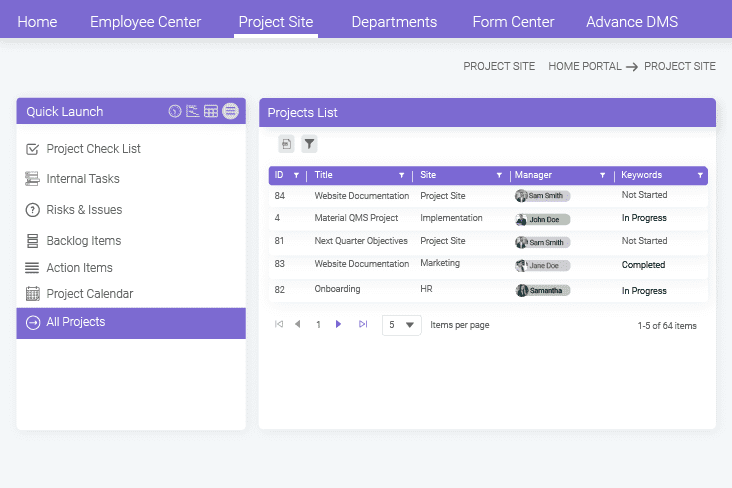Go to the previous page of projects
This screenshot has width=732, height=488.
point(297,324)
